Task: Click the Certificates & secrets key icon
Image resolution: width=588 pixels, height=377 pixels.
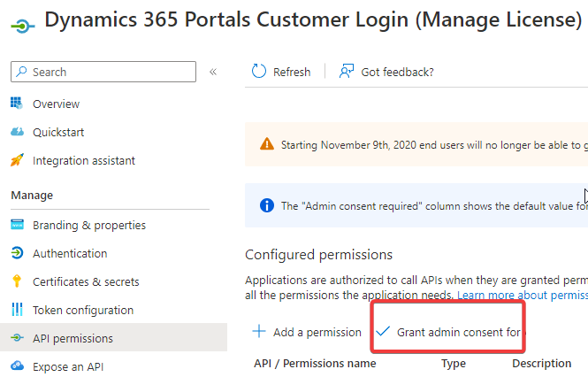Action: [x=17, y=281]
